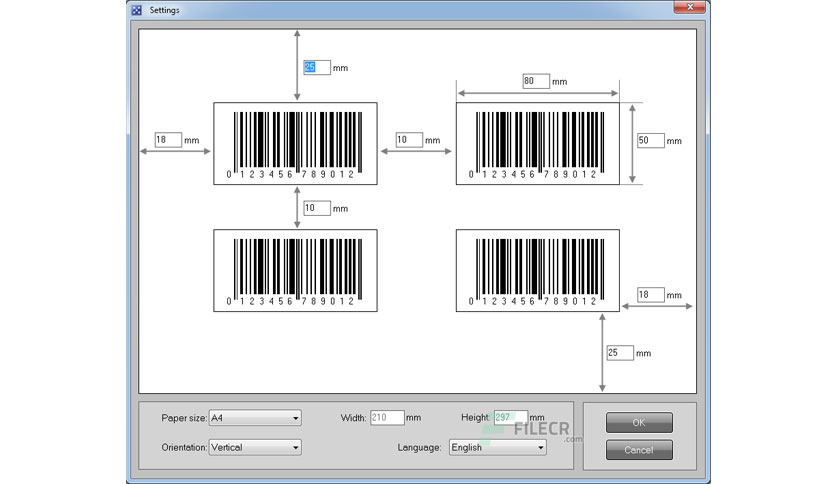Click the label width field showing 80
The width and height of the screenshot is (836, 484).
tap(536, 81)
